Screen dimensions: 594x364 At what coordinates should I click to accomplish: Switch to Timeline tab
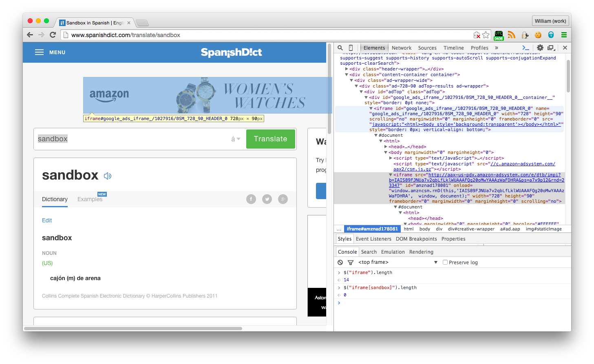[x=454, y=48]
